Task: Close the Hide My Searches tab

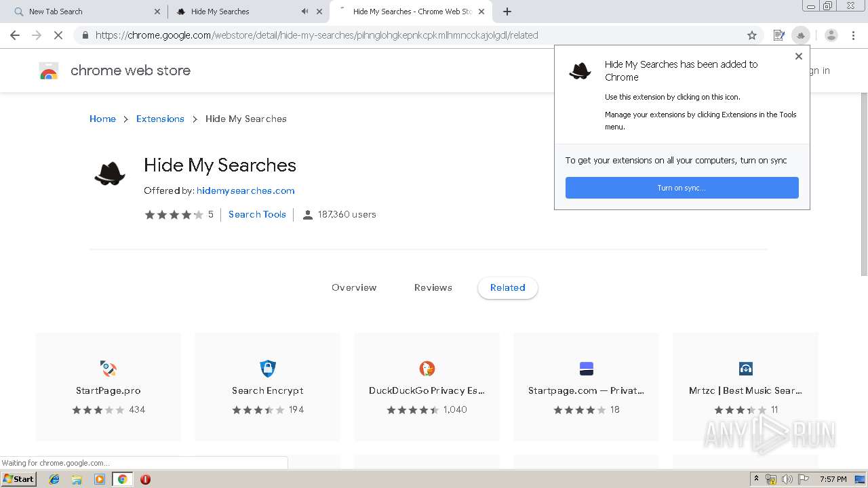Action: click(319, 12)
